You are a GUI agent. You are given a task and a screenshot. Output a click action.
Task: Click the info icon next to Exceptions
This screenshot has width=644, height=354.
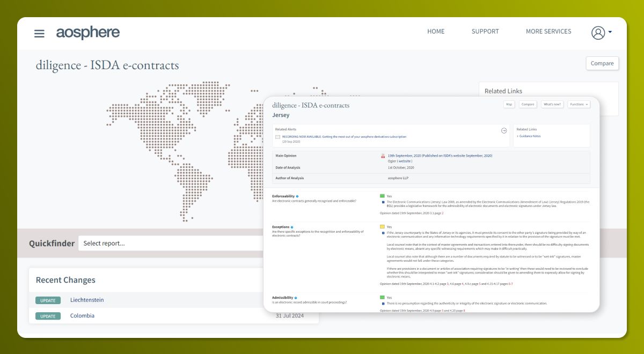click(x=291, y=227)
